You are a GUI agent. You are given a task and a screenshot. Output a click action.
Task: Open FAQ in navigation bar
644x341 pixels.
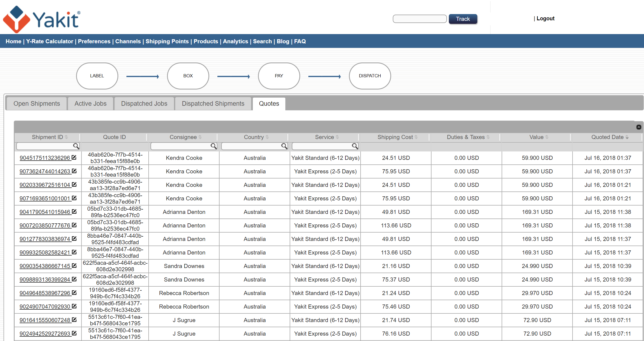tap(300, 41)
